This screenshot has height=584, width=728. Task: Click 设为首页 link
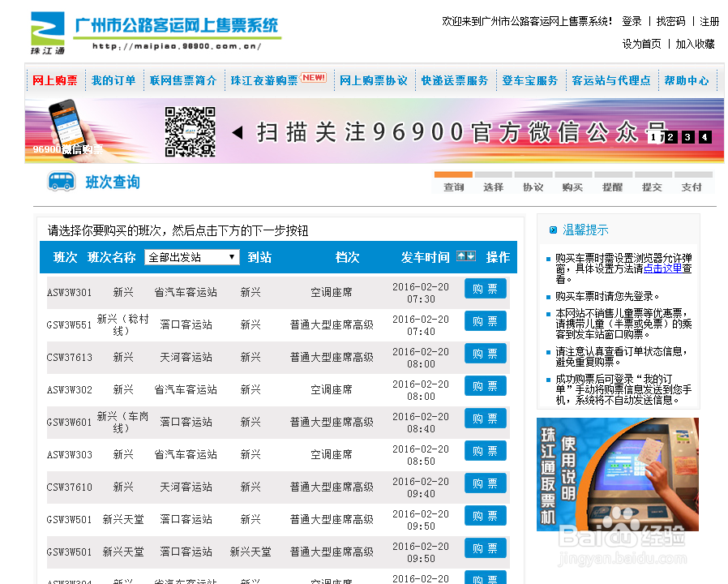click(x=641, y=44)
